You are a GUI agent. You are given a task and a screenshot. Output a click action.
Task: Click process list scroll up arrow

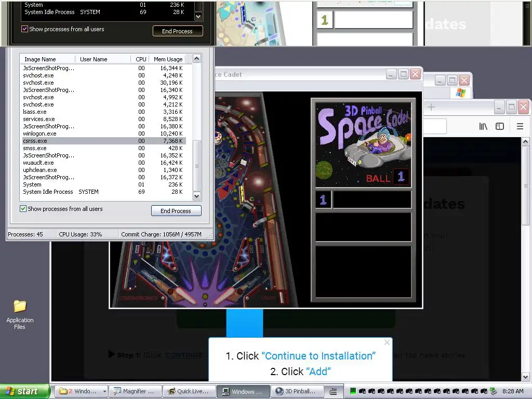click(197, 59)
